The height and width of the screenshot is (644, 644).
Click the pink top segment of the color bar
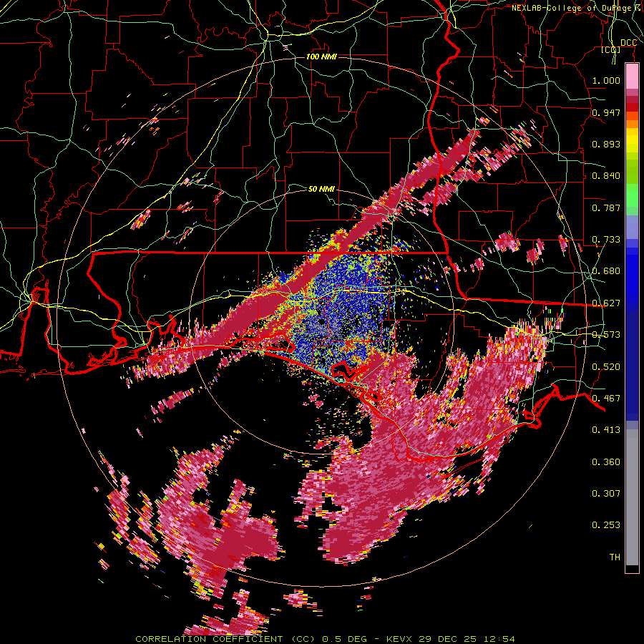click(x=632, y=77)
